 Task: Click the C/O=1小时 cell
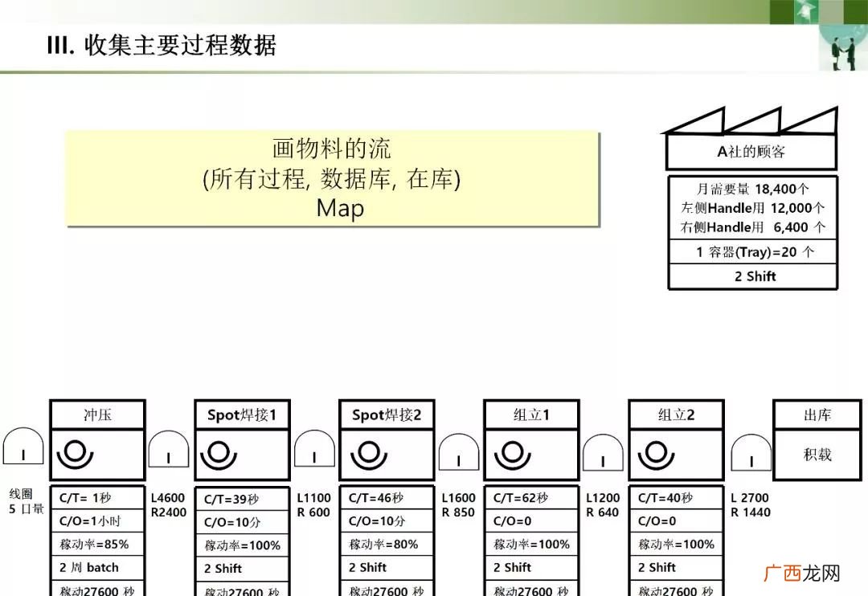click(97, 520)
